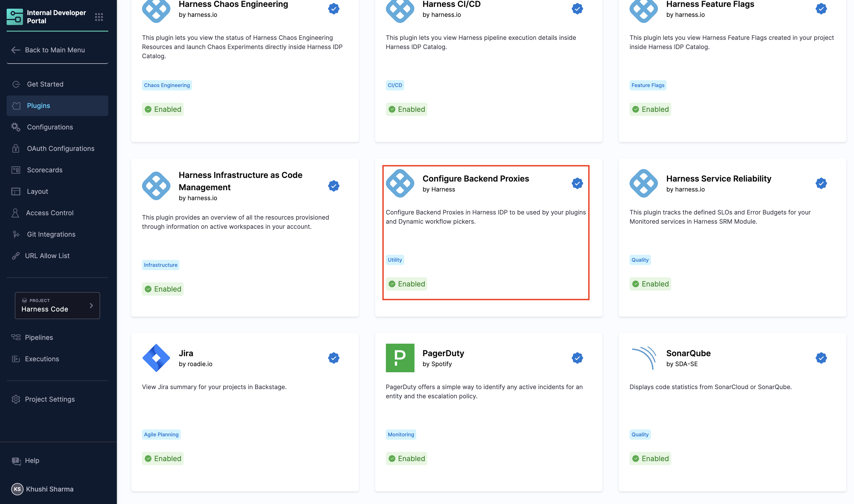The height and width of the screenshot is (504, 854).
Task: Open the Configurations menu item
Action: [x=50, y=127]
